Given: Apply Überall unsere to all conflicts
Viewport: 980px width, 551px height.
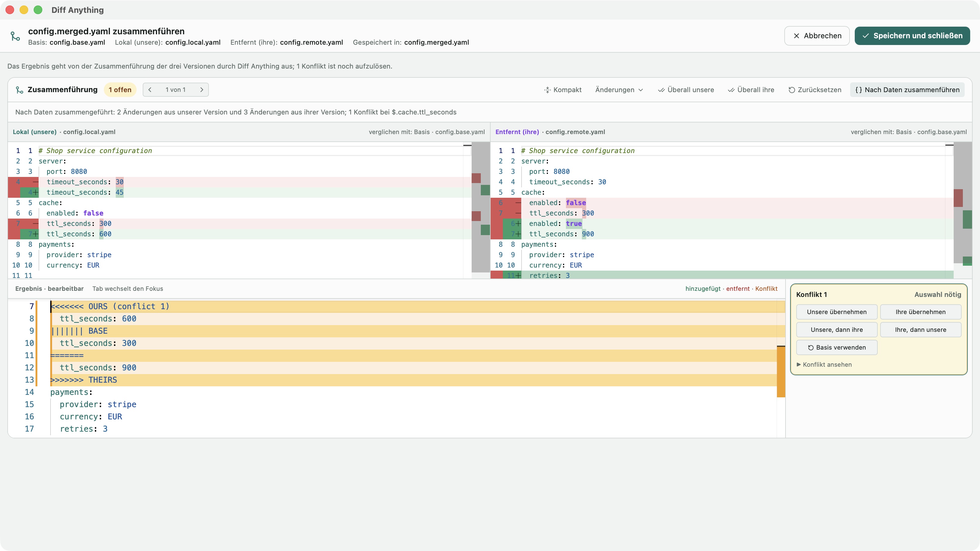Looking at the screenshot, I should tap(686, 90).
